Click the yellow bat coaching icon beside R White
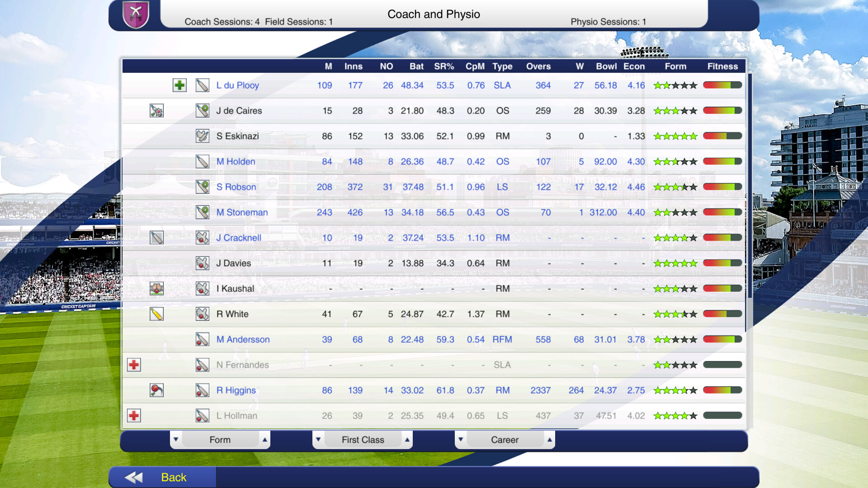The image size is (868, 488). (156, 314)
